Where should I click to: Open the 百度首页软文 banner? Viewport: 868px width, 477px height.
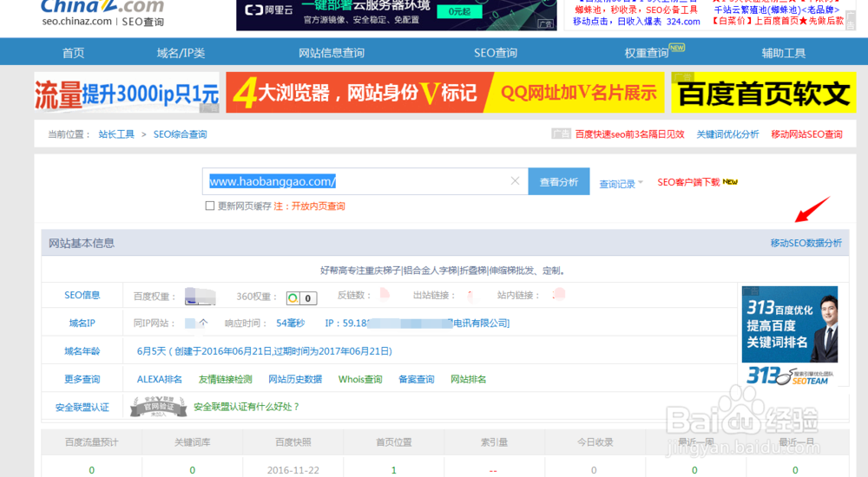pos(763,93)
